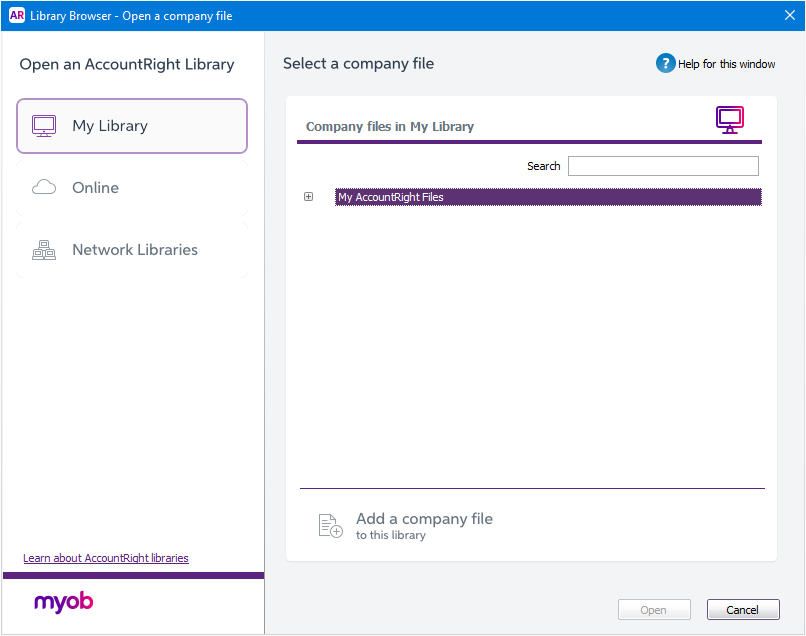The height and width of the screenshot is (636, 806).
Task: Click inside the Search field
Action: pyautogui.click(x=662, y=165)
